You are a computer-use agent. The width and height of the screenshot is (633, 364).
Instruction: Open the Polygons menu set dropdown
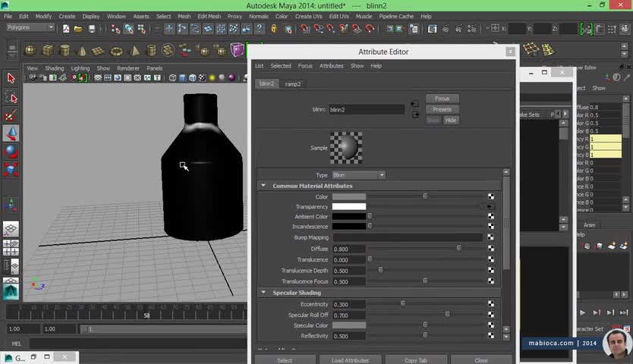coord(30,28)
